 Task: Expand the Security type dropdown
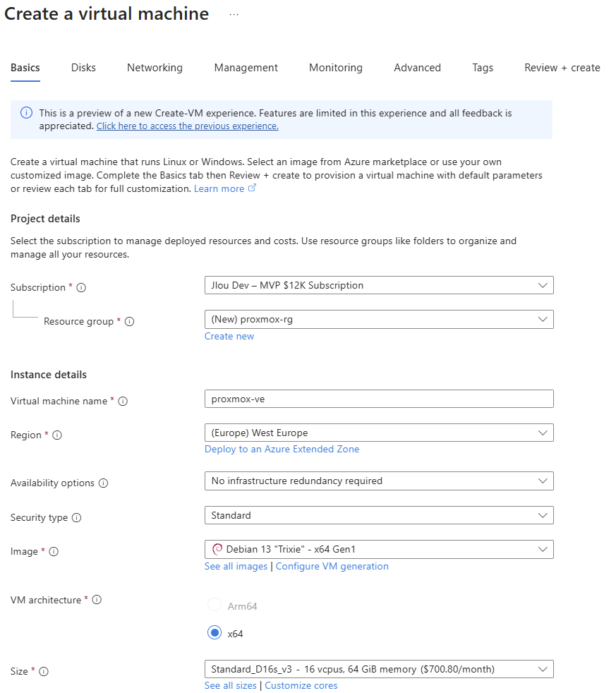coord(379,515)
